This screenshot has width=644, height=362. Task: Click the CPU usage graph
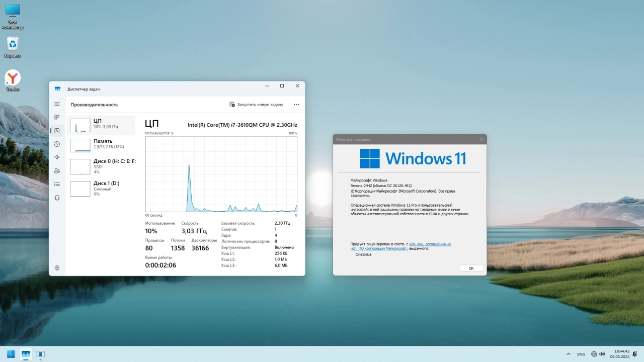(x=221, y=174)
